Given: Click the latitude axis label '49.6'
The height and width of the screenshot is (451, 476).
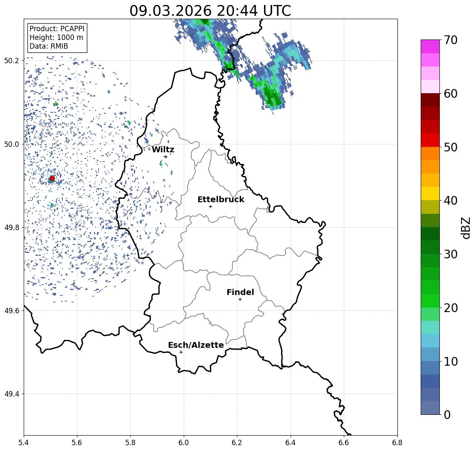Looking at the screenshot, I should pyautogui.click(x=11, y=311).
